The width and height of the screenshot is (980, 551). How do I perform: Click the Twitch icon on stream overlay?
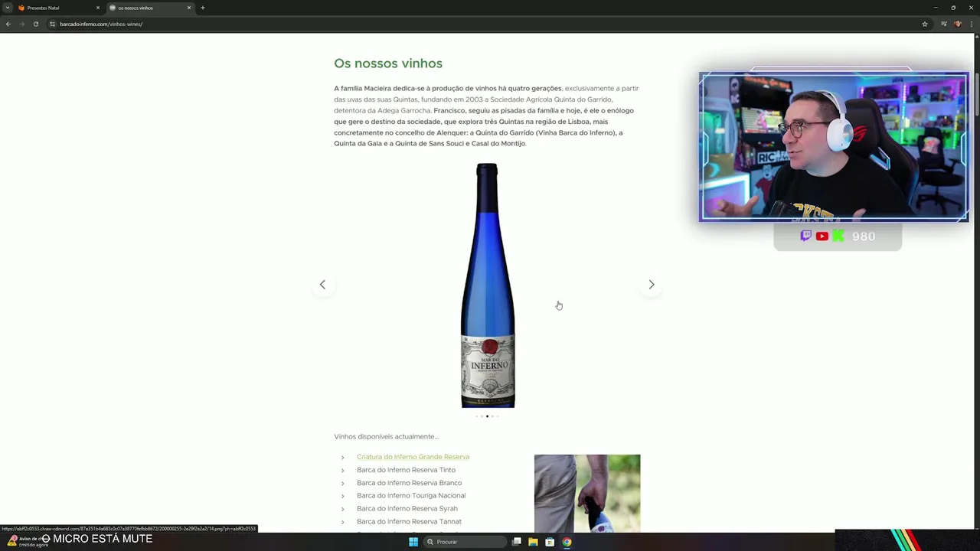[x=805, y=236]
